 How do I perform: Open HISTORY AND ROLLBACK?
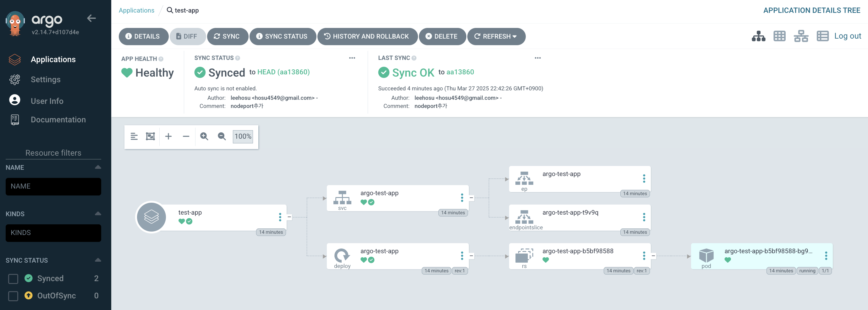pos(367,36)
